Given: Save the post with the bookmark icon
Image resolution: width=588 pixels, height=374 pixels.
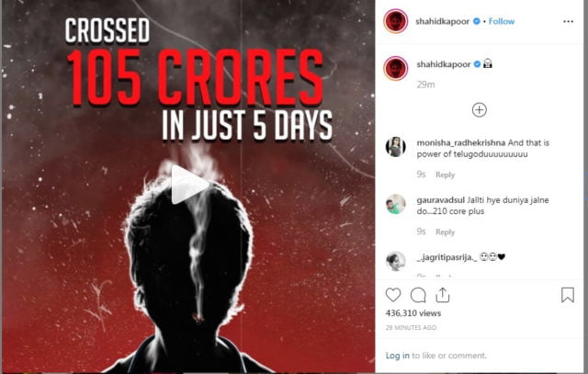Looking at the screenshot, I should [568, 295].
